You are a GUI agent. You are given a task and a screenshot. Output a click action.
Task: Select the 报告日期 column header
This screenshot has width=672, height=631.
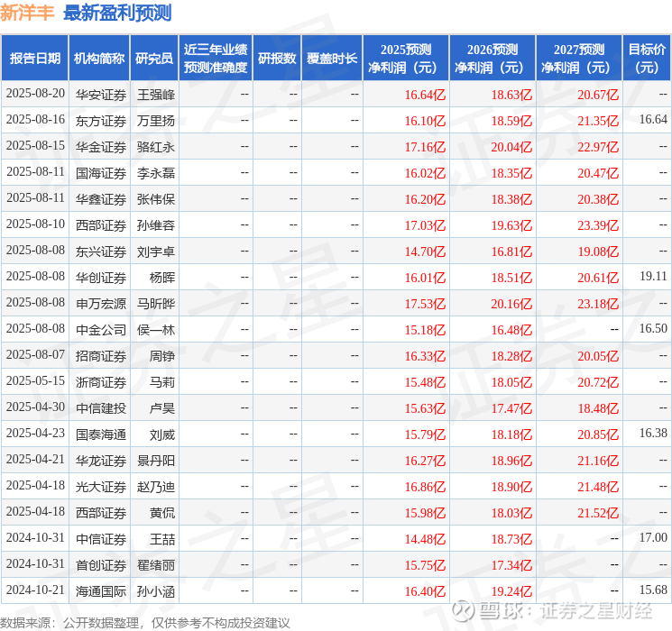point(34,59)
